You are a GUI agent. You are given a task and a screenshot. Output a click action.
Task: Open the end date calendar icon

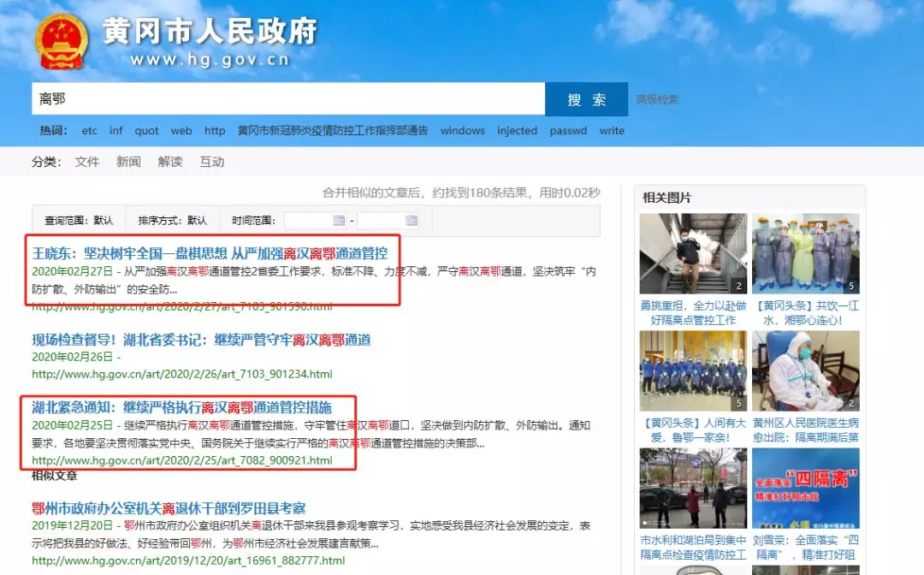pyautogui.click(x=412, y=221)
